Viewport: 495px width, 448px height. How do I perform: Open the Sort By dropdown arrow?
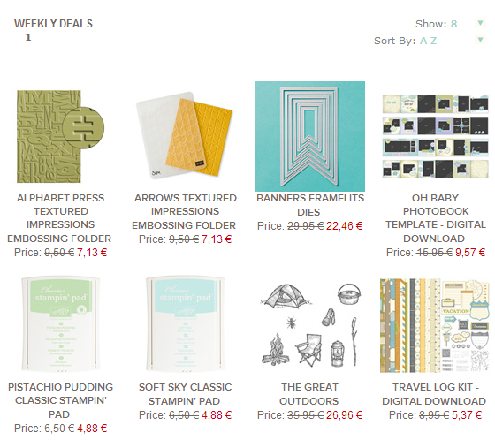(480, 40)
